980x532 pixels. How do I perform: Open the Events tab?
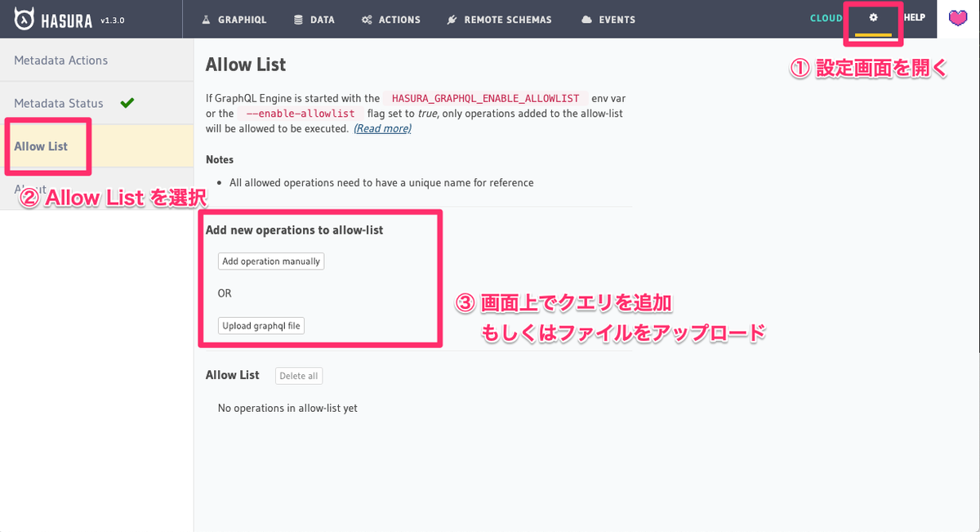[608, 19]
